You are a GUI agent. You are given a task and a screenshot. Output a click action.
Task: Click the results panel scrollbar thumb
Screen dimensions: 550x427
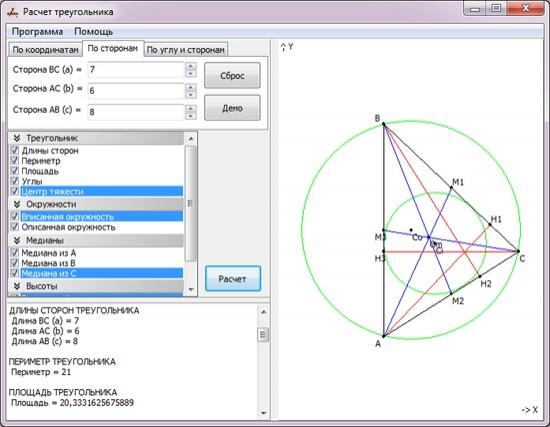pyautogui.click(x=263, y=334)
